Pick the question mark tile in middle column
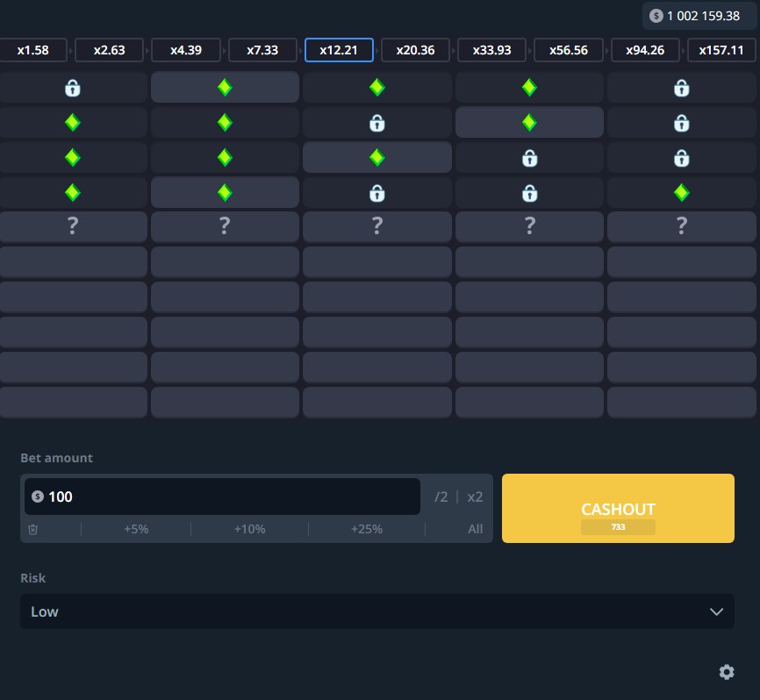This screenshot has height=700, width=760. click(x=376, y=227)
